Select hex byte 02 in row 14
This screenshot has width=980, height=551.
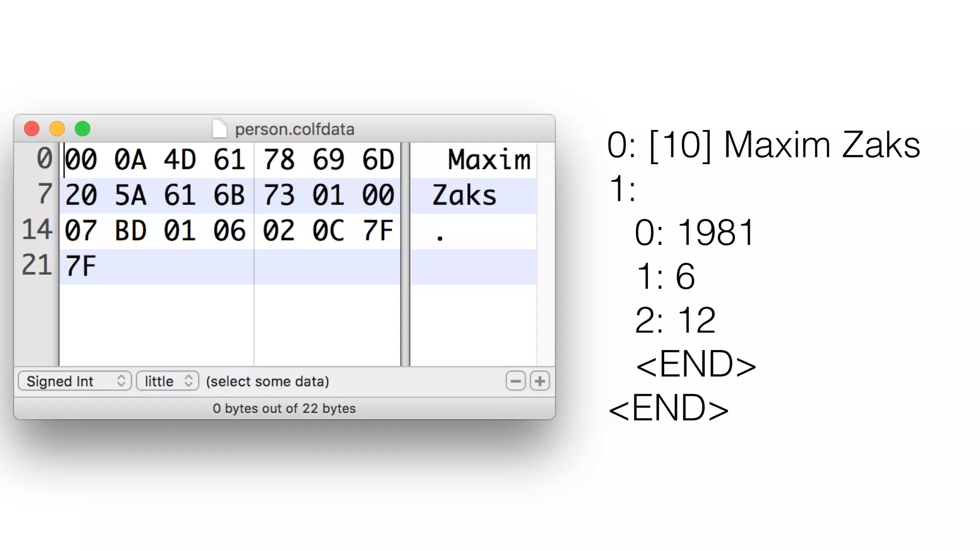pyautogui.click(x=279, y=231)
